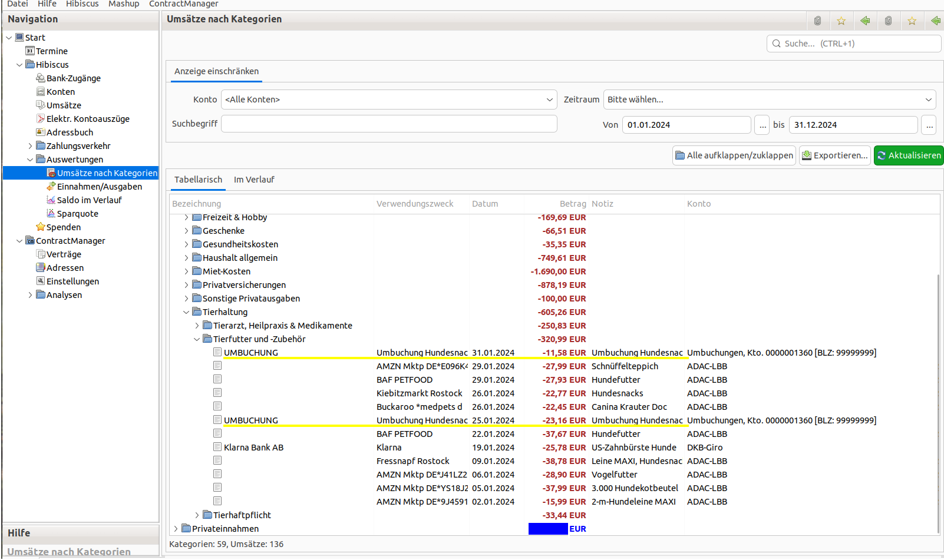Screen dimensions: 944x560
Task: Open the Konto dropdown (Alle Konten)
Action: [x=389, y=100]
